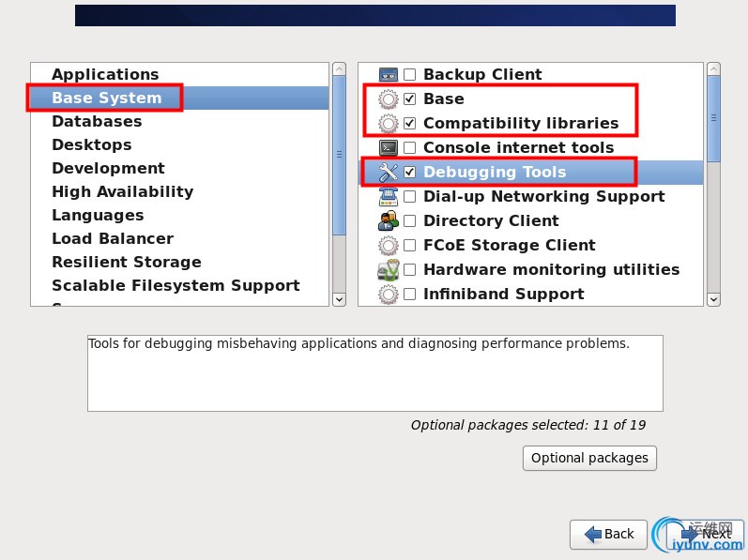Enable Dial-up Networking Support checkbox

tap(410, 196)
